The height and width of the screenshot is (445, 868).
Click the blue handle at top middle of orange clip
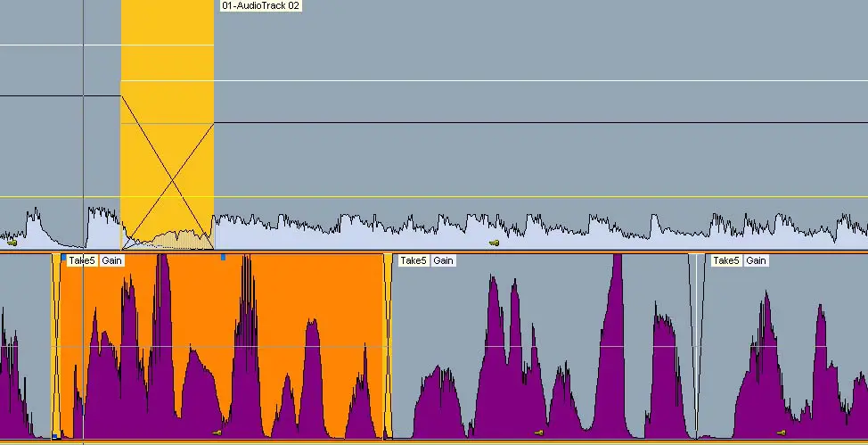point(223,257)
